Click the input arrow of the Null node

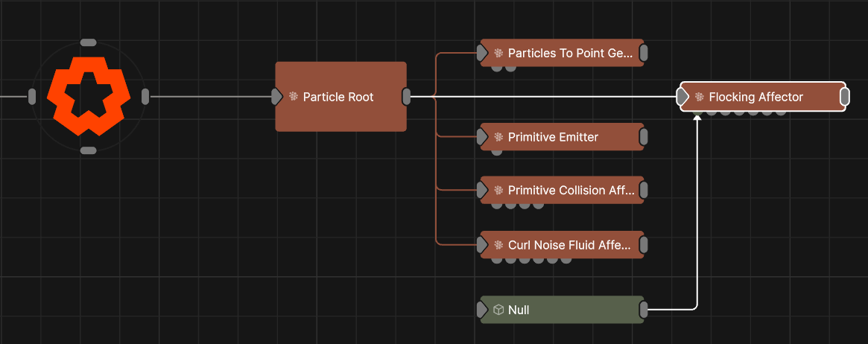tap(482, 310)
